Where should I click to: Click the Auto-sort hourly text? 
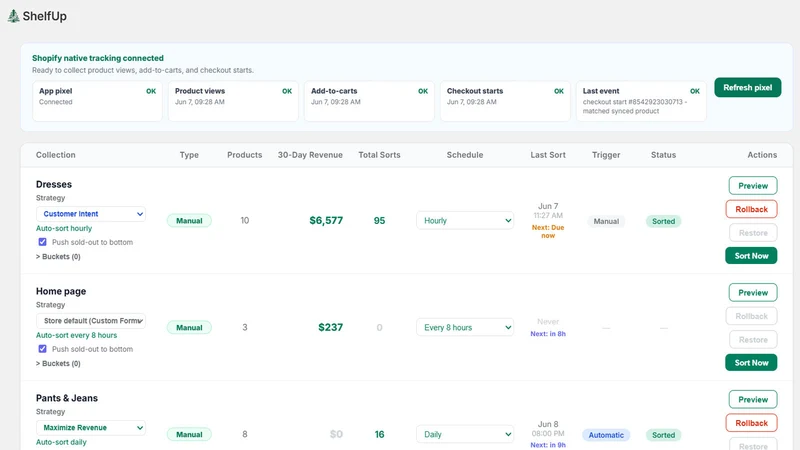[64, 228]
